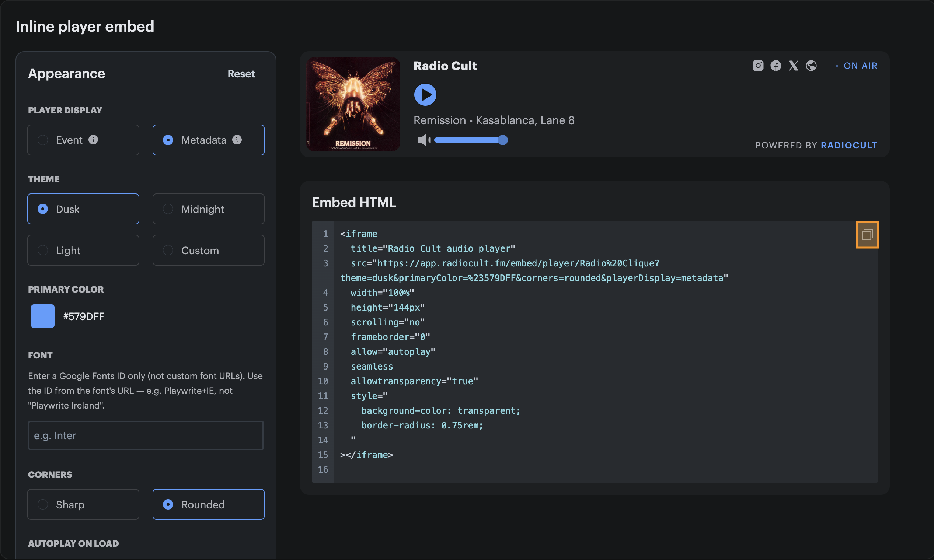
Task: Choose the Custom theme
Action: 208,250
